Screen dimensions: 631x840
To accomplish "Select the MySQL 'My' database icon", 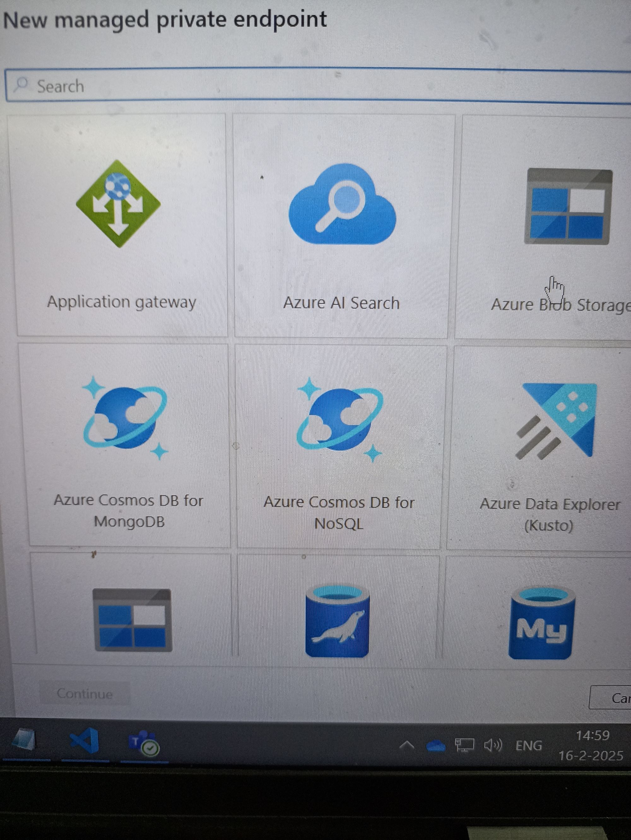I will point(542,624).
